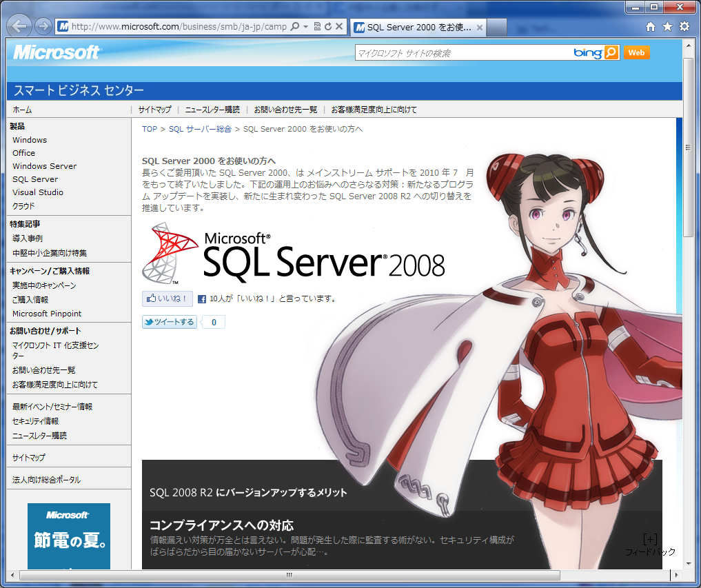Open the browser Home icon
The height and width of the screenshot is (588, 701).
point(651,27)
